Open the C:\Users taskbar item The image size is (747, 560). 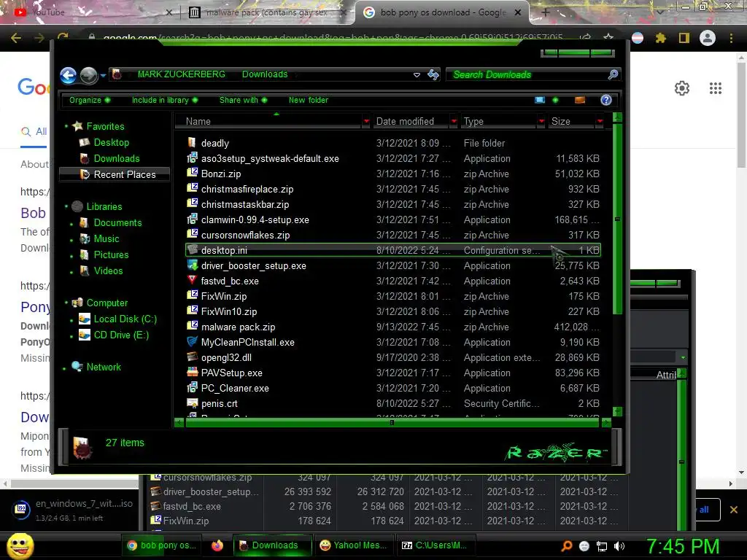click(x=436, y=545)
